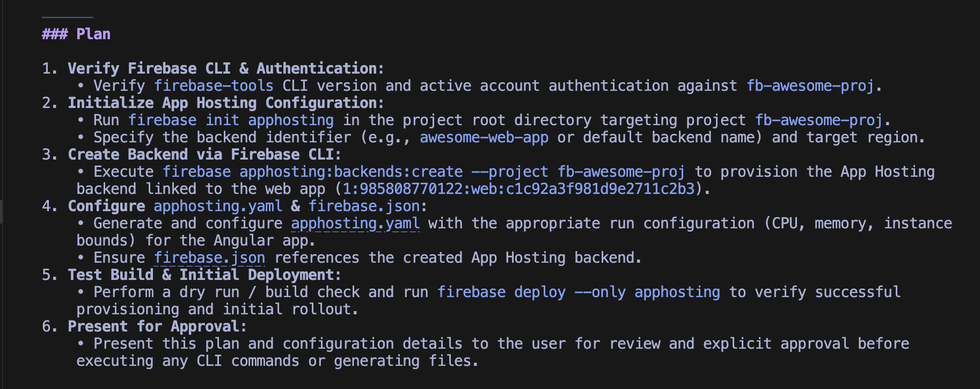Click the 'firebase deploy --only apphosting' command
Viewport: 980px width, 389px height.
(579, 292)
